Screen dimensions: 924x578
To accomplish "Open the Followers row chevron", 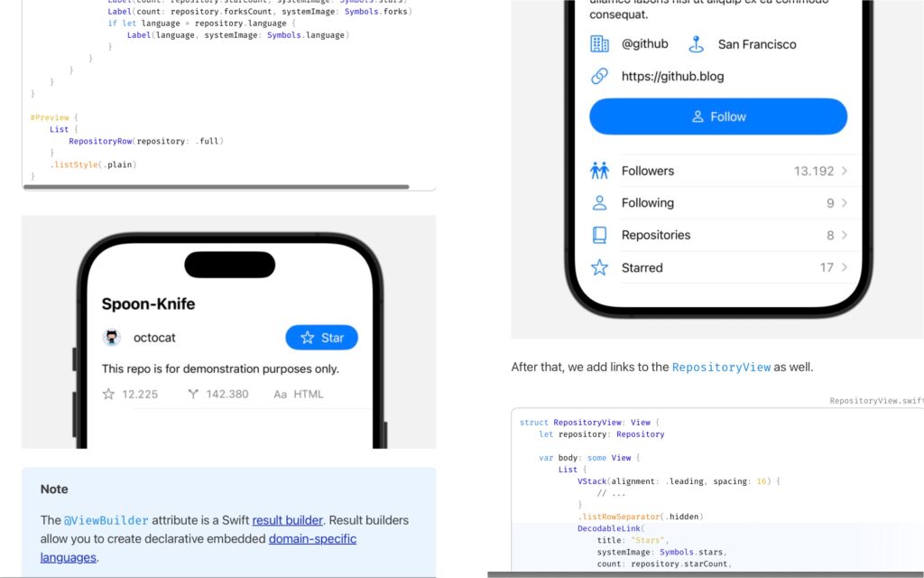I will click(x=845, y=171).
